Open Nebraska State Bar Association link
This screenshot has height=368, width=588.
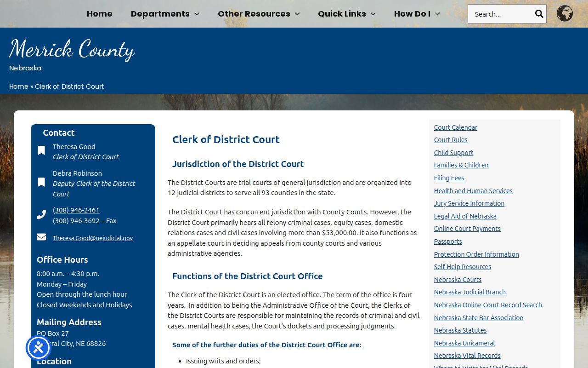coord(479,318)
